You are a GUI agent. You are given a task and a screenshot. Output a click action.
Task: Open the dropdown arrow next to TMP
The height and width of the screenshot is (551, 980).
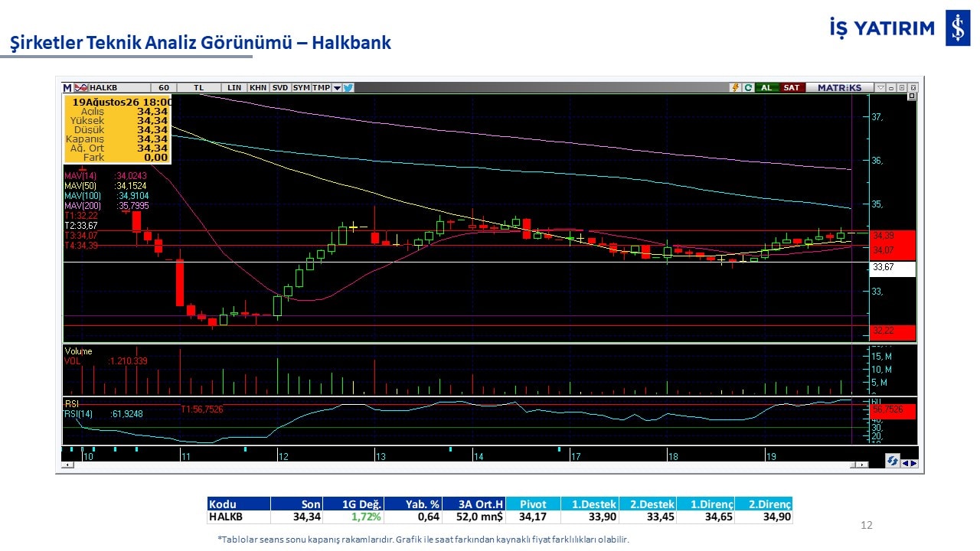click(337, 88)
